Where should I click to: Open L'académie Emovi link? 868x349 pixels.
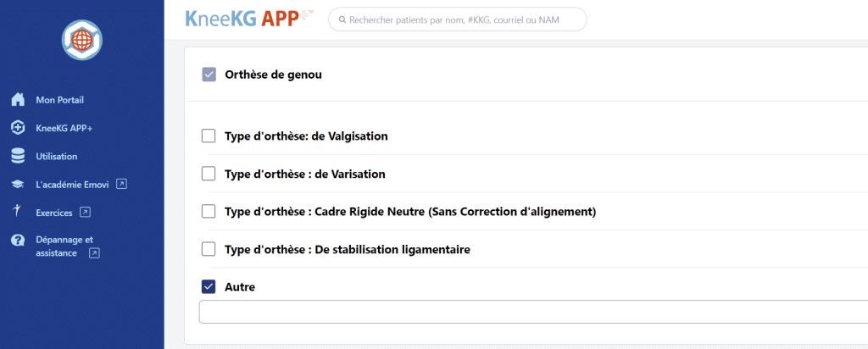coord(75,184)
